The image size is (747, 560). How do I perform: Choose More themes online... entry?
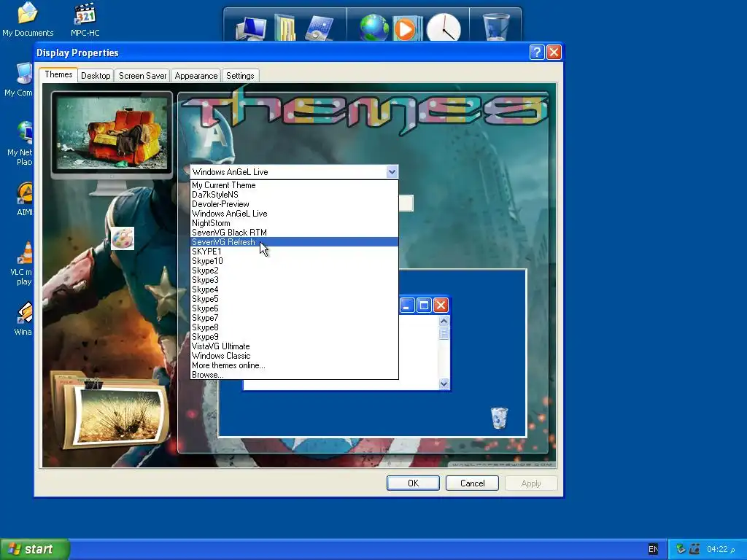tap(294, 366)
